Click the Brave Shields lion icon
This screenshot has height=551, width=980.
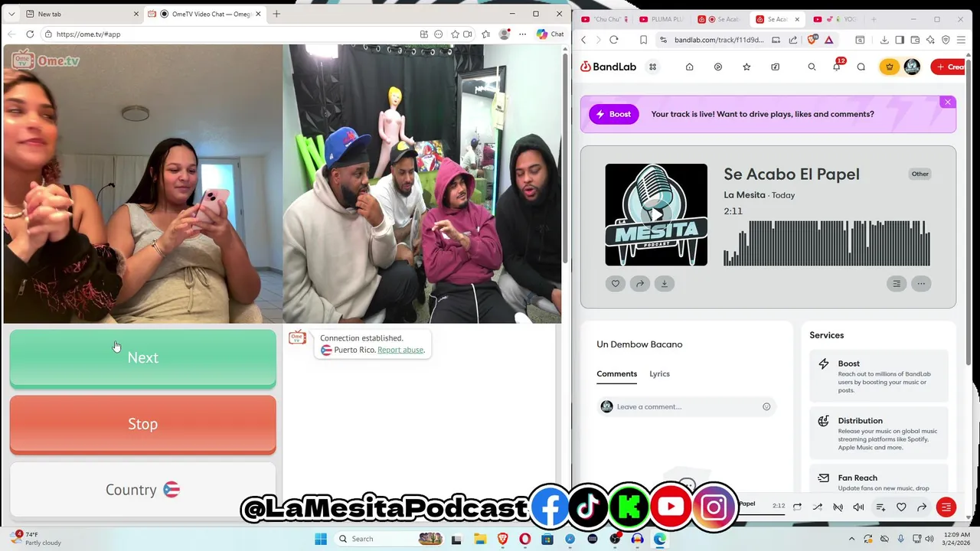[812, 40]
